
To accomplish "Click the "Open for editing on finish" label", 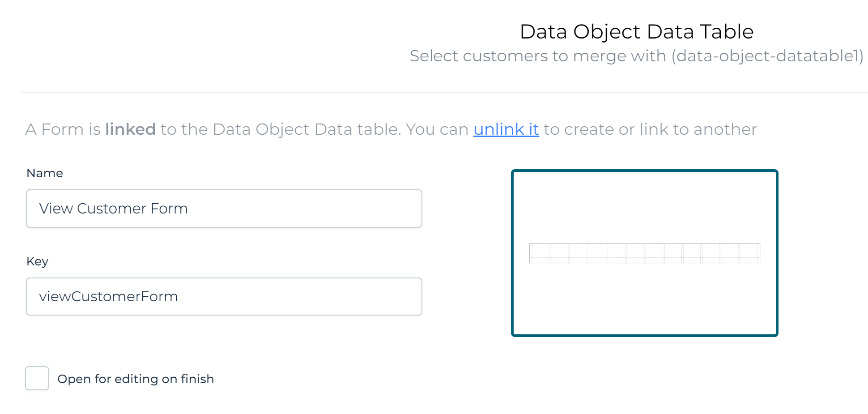I will point(135,379).
